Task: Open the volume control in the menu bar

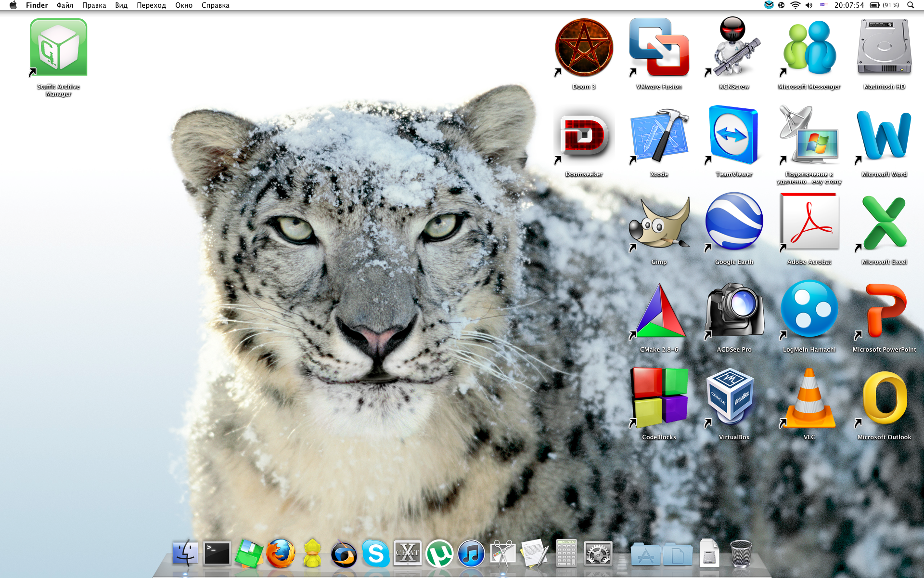Action: (x=809, y=5)
